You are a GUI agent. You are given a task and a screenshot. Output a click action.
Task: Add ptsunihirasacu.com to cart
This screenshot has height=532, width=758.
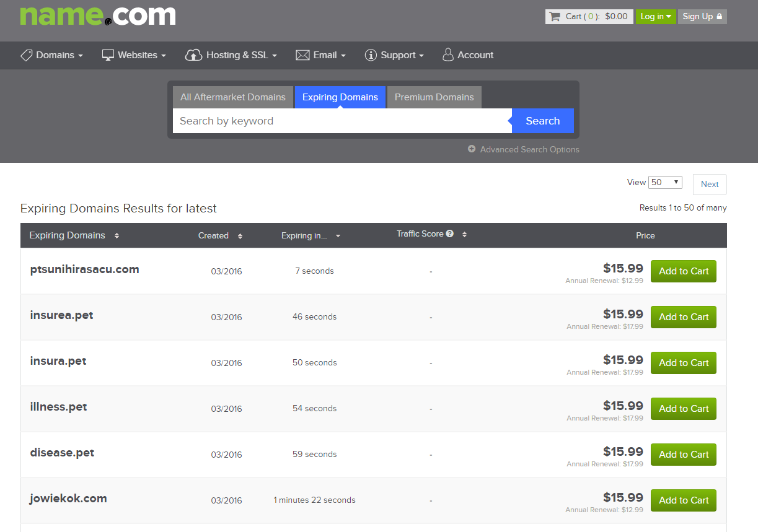(684, 271)
